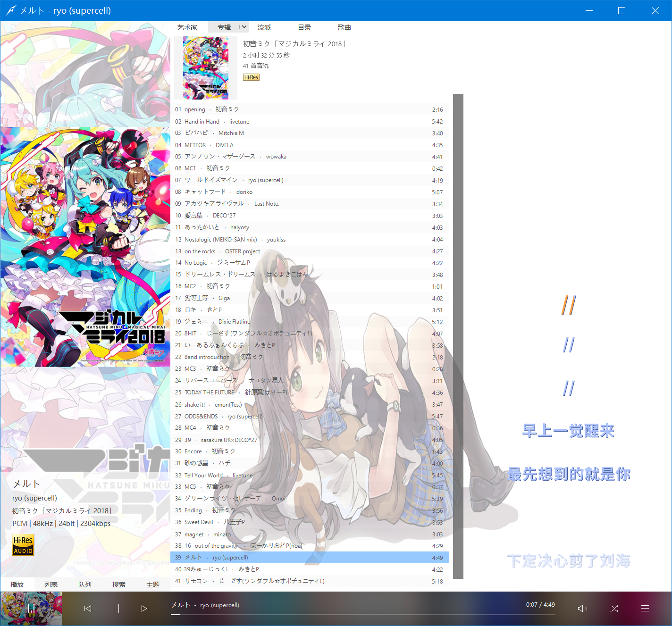Select track 22 Band introduction
The image size is (672, 626).
(310, 357)
